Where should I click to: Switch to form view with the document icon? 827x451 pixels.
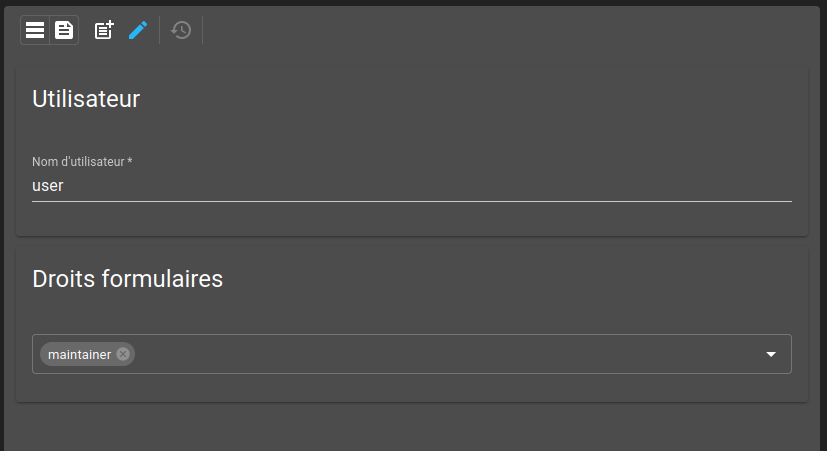pyautogui.click(x=64, y=30)
